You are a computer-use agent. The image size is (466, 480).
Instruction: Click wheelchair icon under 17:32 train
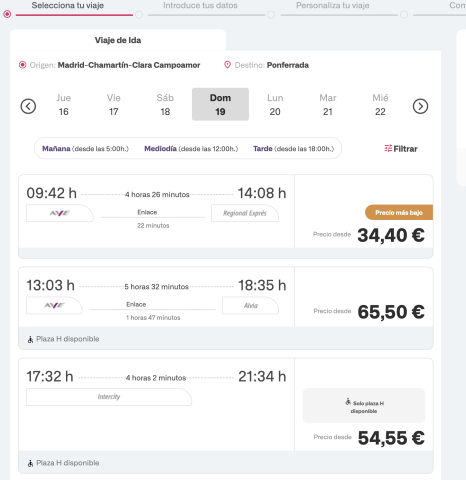(30, 463)
